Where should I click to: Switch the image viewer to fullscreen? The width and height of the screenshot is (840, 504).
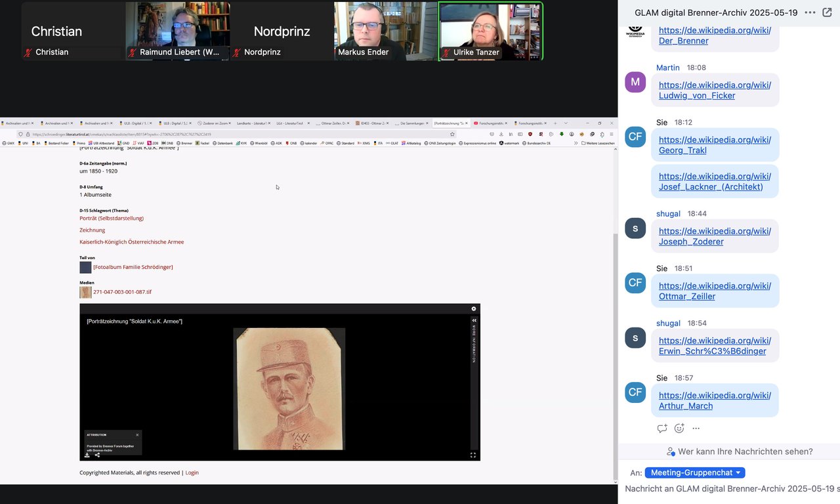pyautogui.click(x=473, y=455)
